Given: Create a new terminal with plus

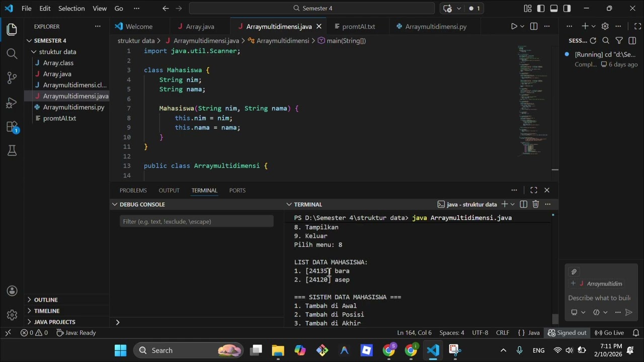Looking at the screenshot, I should tap(504, 204).
